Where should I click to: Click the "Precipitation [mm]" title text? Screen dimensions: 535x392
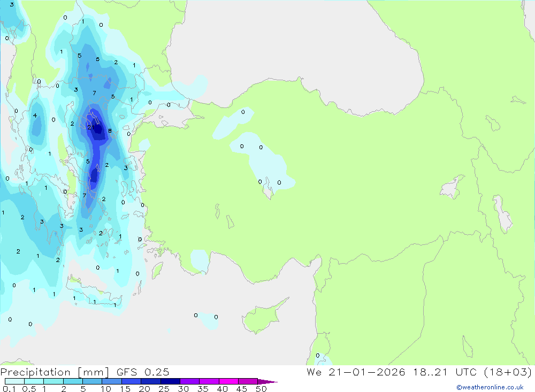(55, 372)
